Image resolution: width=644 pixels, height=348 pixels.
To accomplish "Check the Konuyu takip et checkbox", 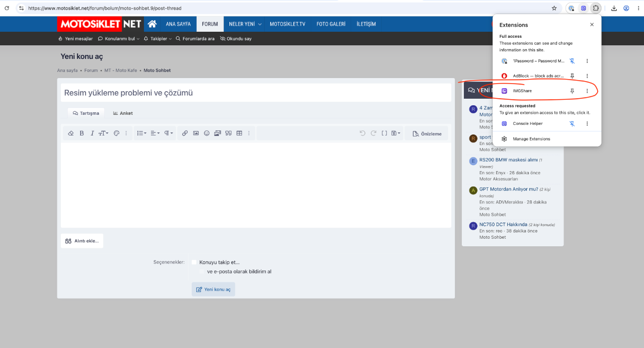I will coord(194,262).
